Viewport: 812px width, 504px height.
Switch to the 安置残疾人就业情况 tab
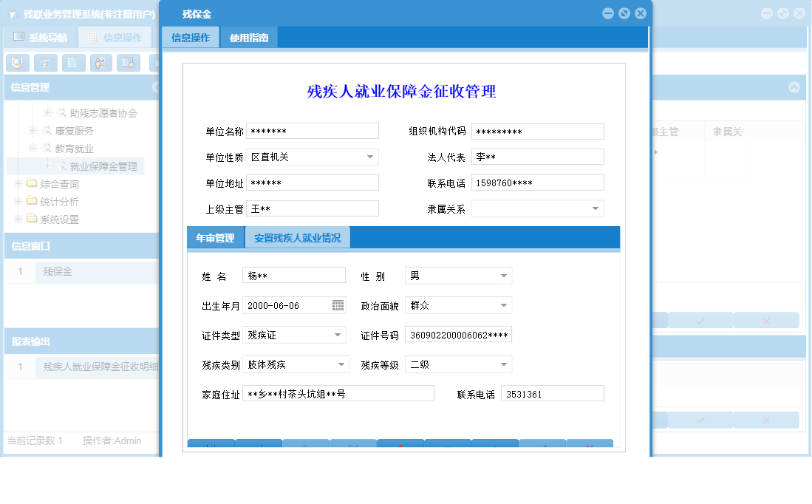[x=297, y=237]
